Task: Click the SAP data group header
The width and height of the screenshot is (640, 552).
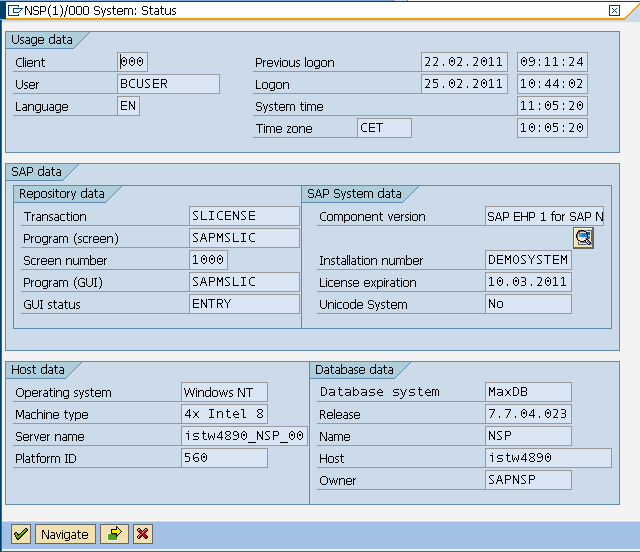Action: point(36,172)
